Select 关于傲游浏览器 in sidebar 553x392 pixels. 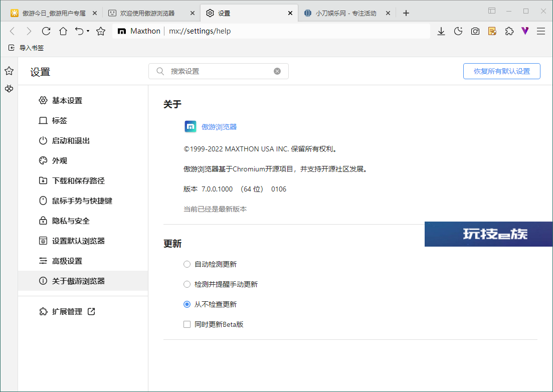(83, 281)
